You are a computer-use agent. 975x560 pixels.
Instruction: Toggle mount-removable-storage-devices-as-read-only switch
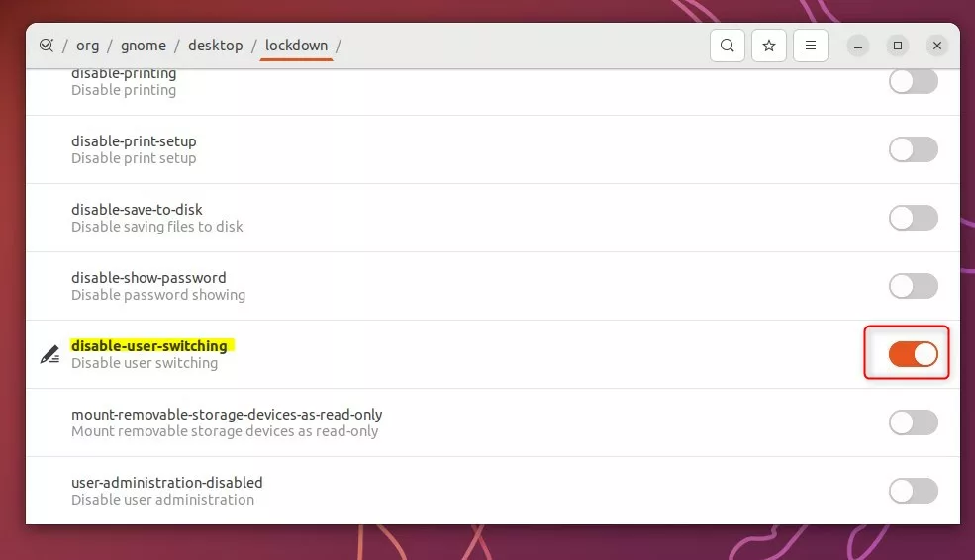[913, 422]
